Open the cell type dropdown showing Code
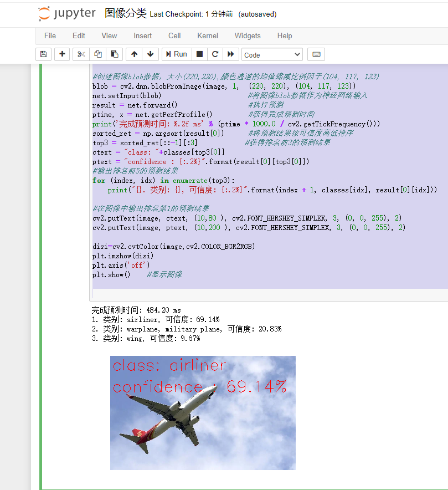Screen dimensions: 448x490 pyautogui.click(x=271, y=54)
